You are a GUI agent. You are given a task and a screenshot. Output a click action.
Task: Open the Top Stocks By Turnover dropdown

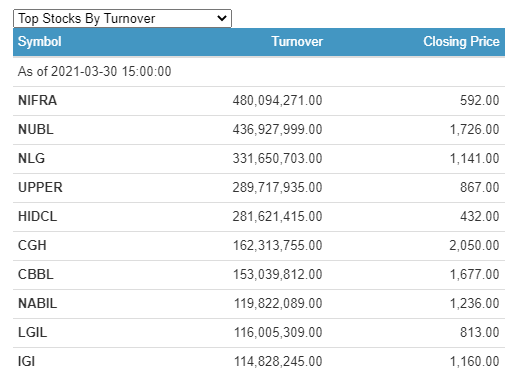pyautogui.click(x=122, y=18)
